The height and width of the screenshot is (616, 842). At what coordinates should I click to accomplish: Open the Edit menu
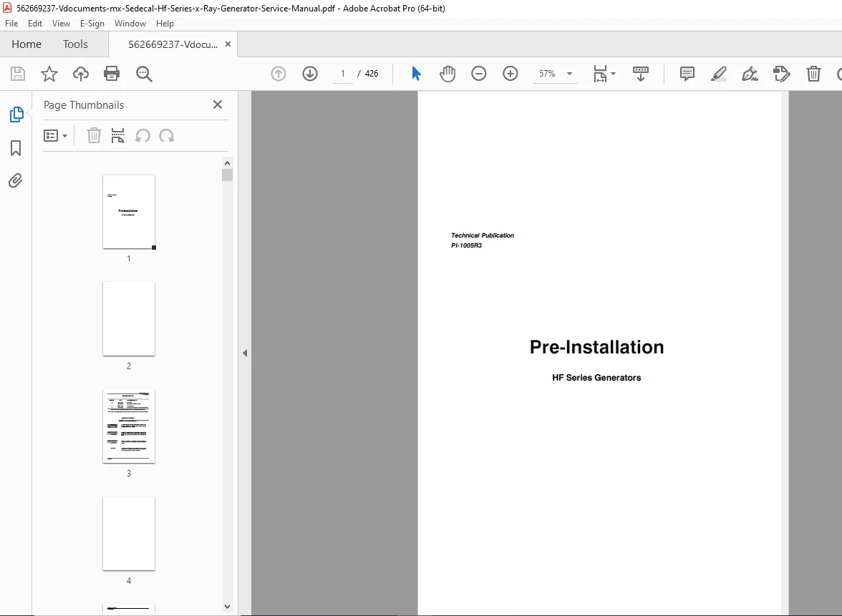coord(35,24)
